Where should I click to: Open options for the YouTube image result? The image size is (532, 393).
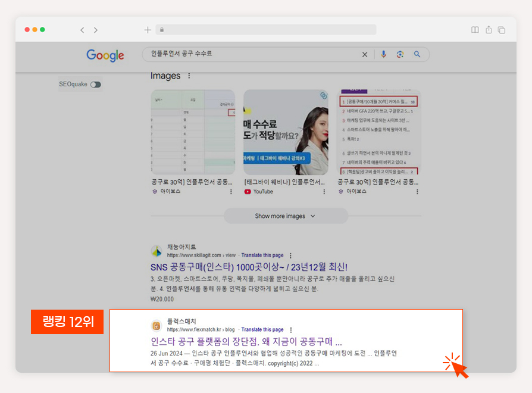(x=324, y=192)
